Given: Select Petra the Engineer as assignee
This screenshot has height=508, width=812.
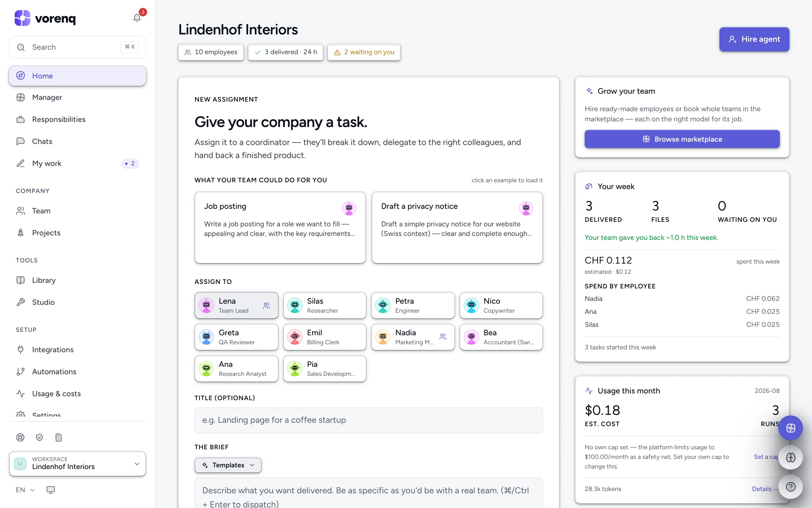Looking at the screenshot, I should (x=413, y=305).
